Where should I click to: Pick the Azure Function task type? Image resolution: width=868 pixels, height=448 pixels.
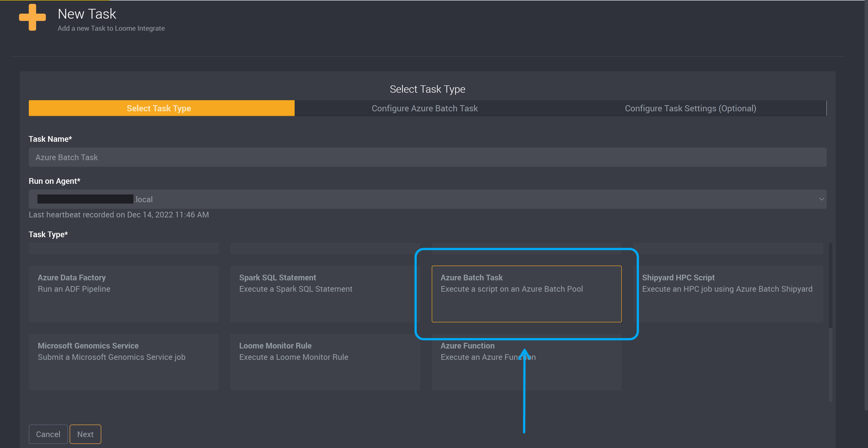(x=526, y=362)
